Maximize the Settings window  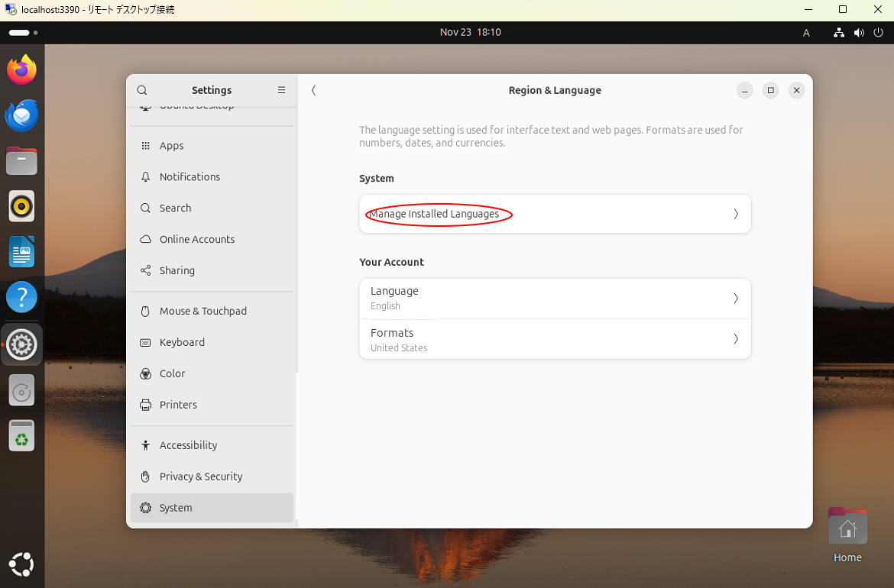point(770,90)
